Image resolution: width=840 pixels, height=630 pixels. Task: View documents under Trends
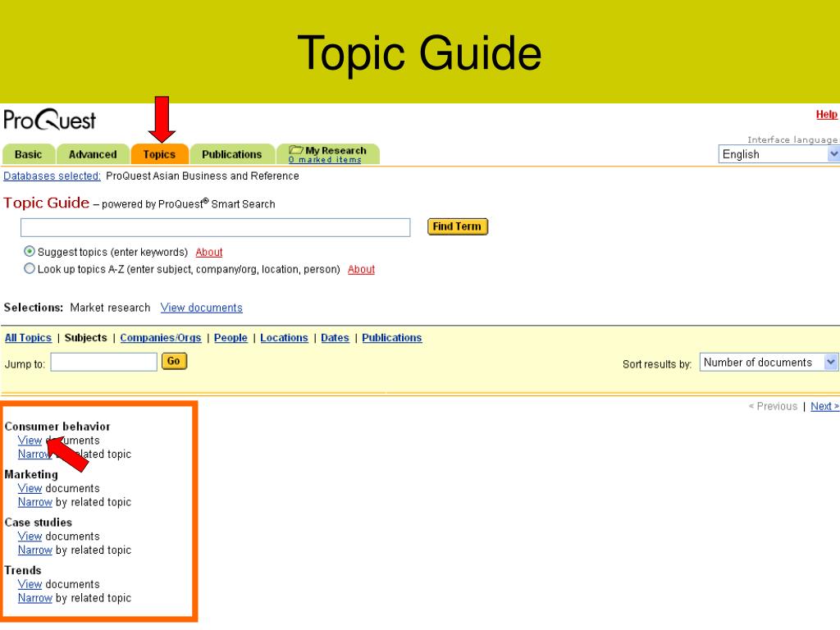(x=30, y=584)
